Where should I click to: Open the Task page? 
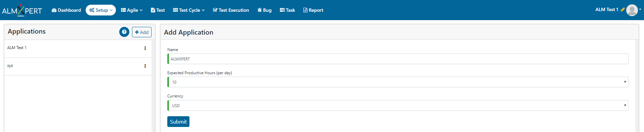tap(288, 10)
